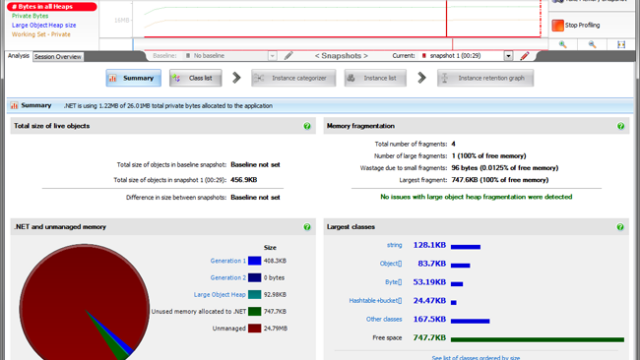This screenshot has width=640, height=360.
Task: Click the '747.7KB' free space value
Action: point(429,338)
